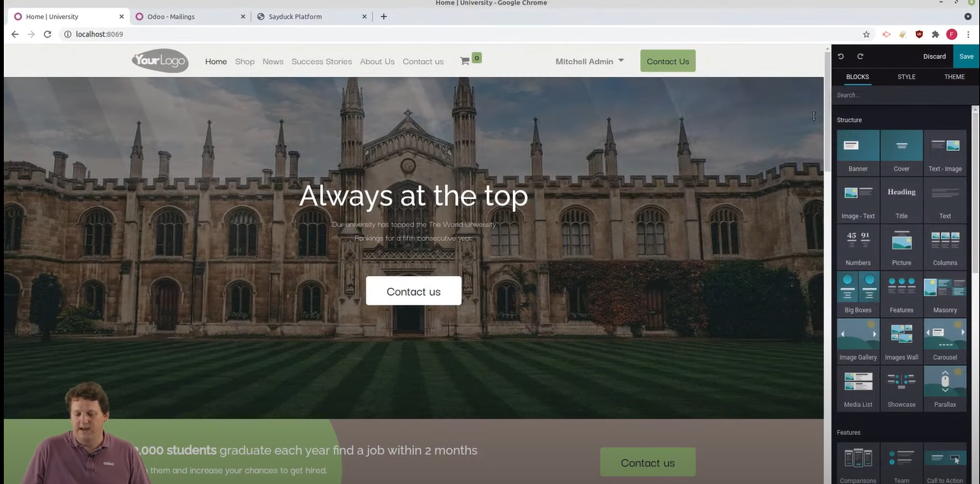
Task: Open the Chrome extensions puzzle icon
Action: 936,34
